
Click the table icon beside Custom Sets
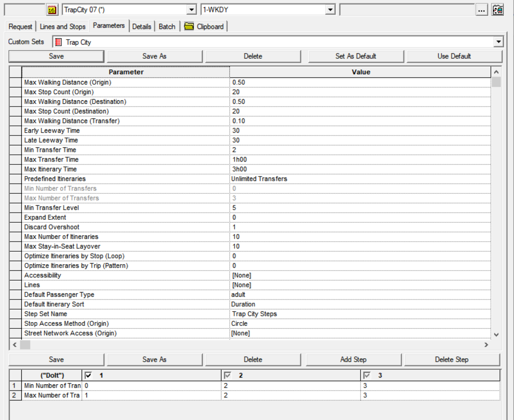pyautogui.click(x=58, y=42)
